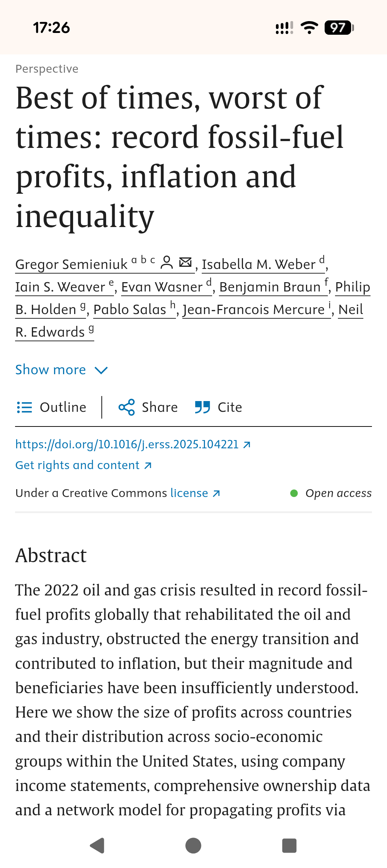387x868 pixels.
Task: Tap the Android home circle button
Action: point(193,846)
